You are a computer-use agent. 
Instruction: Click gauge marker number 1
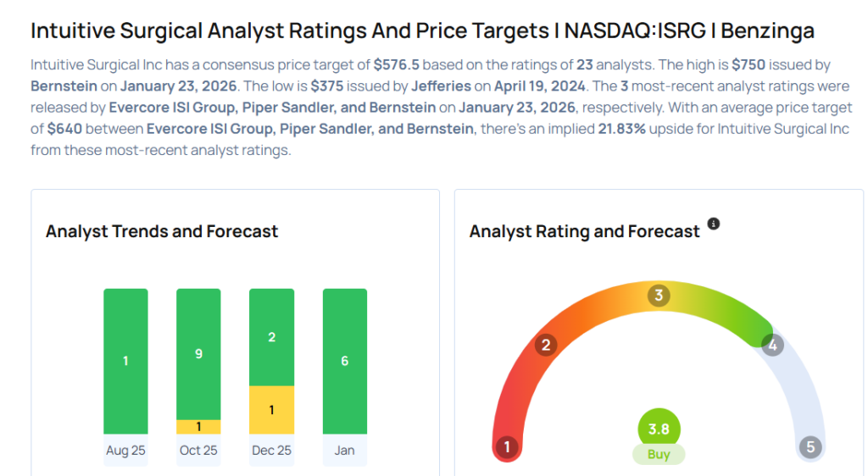click(x=507, y=446)
